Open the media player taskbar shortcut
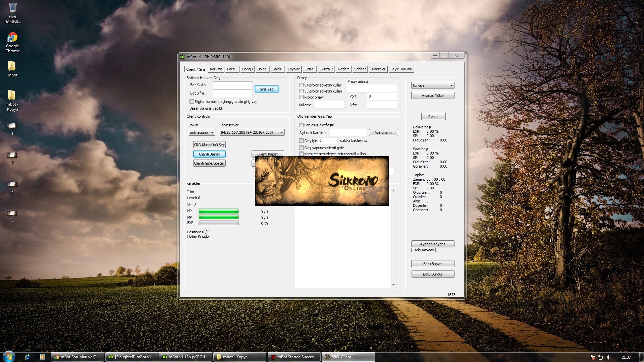644x362 pixels. 42,357
